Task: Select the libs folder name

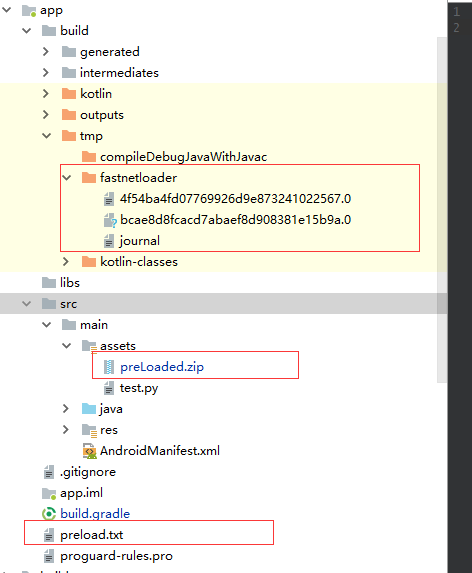Action: (70, 282)
